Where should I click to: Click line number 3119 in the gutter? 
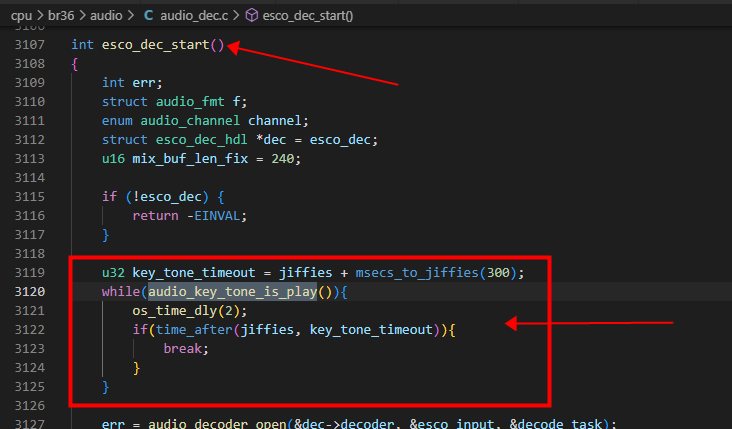tap(29, 273)
